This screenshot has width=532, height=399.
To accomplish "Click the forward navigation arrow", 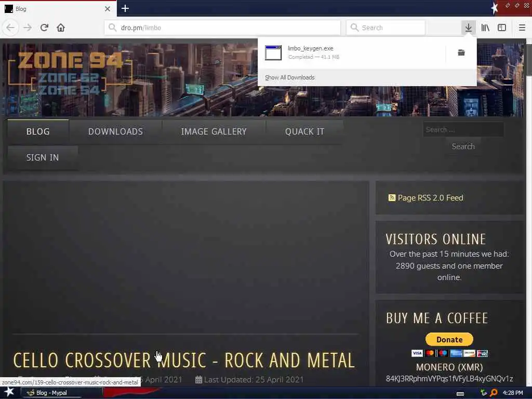I will [28, 28].
